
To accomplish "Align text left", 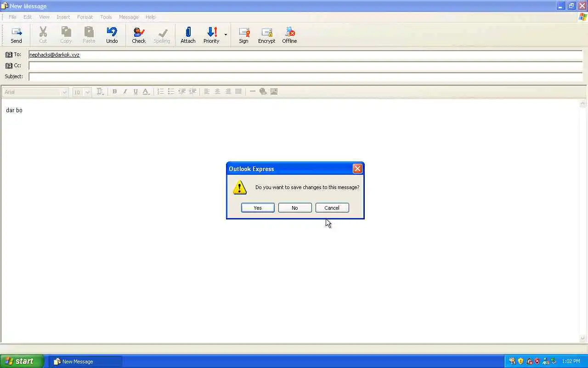I will click(x=207, y=92).
